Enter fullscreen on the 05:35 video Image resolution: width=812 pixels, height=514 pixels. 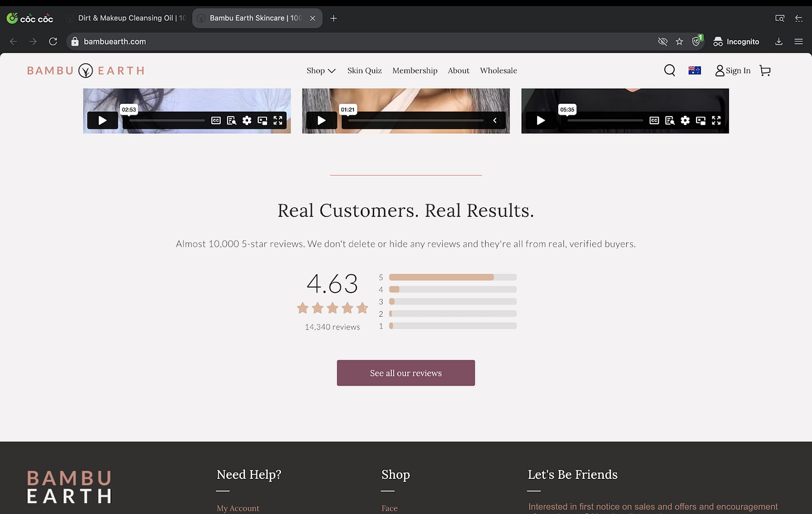(x=716, y=120)
